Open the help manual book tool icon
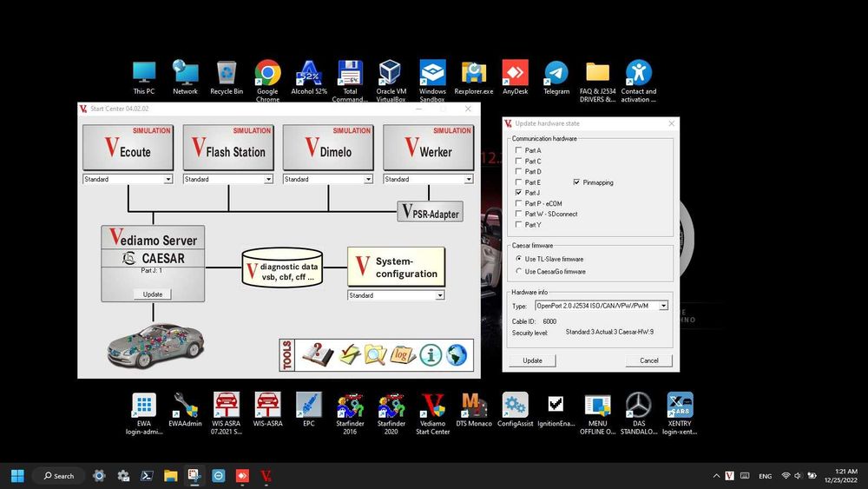 coord(317,354)
